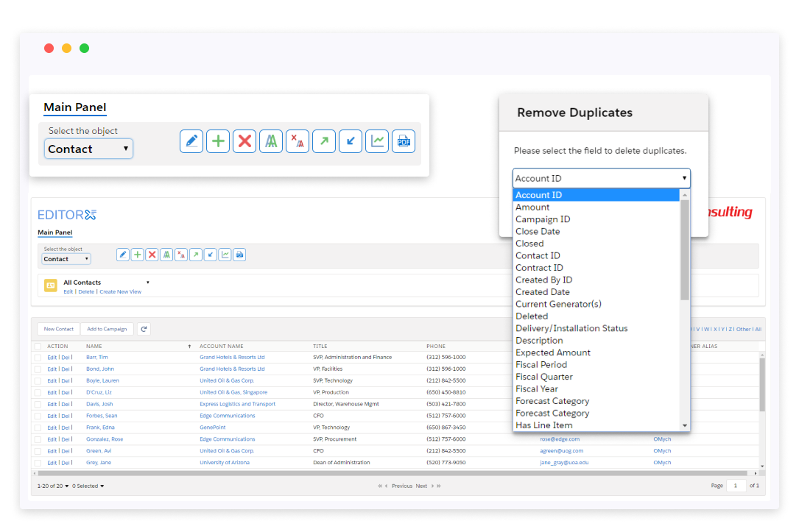The height and width of the screenshot is (532, 799).
Task: Click the Page number input field
Action: click(x=736, y=486)
